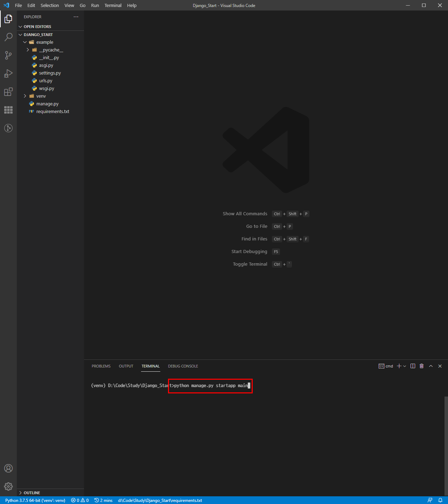Select the cmd terminal label
Image resolution: width=448 pixels, height=504 pixels.
pyautogui.click(x=386, y=366)
